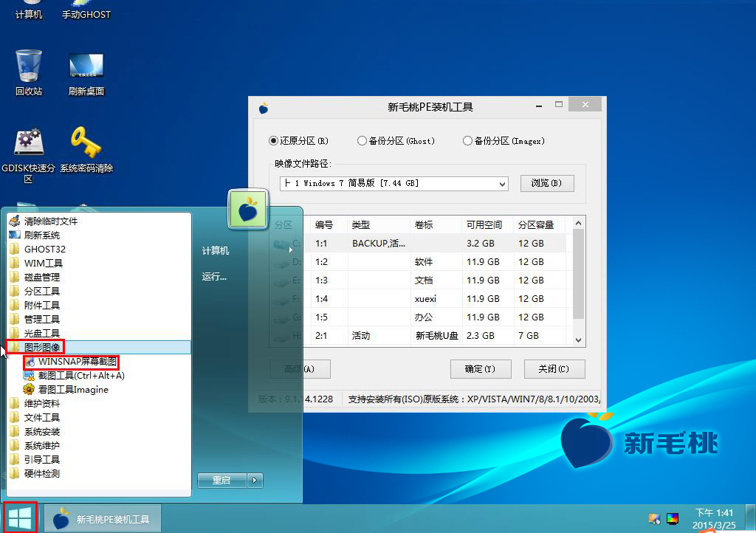Open the 刷新桌面 desktop icon
Viewport: 756px width, 533px height.
point(86,73)
